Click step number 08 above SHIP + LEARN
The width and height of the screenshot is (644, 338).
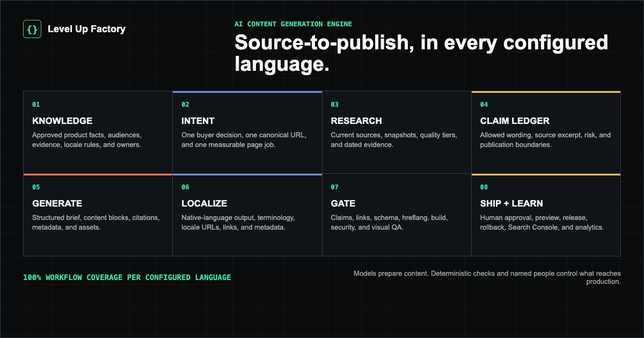pos(484,187)
